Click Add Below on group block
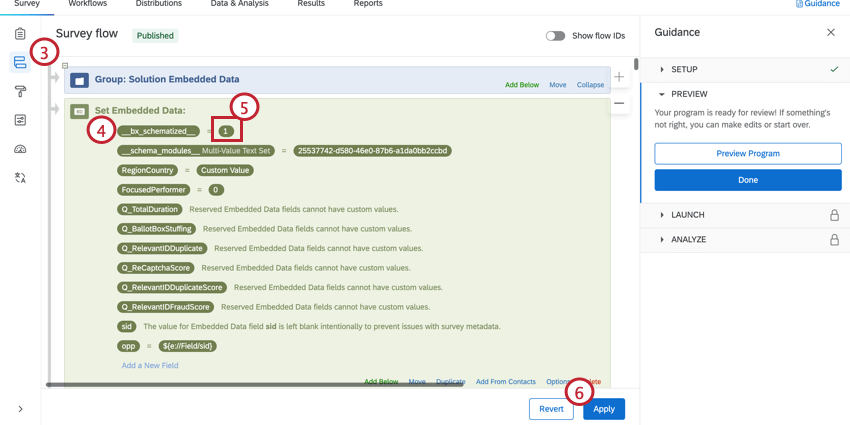Image resolution: width=850 pixels, height=425 pixels. click(522, 85)
